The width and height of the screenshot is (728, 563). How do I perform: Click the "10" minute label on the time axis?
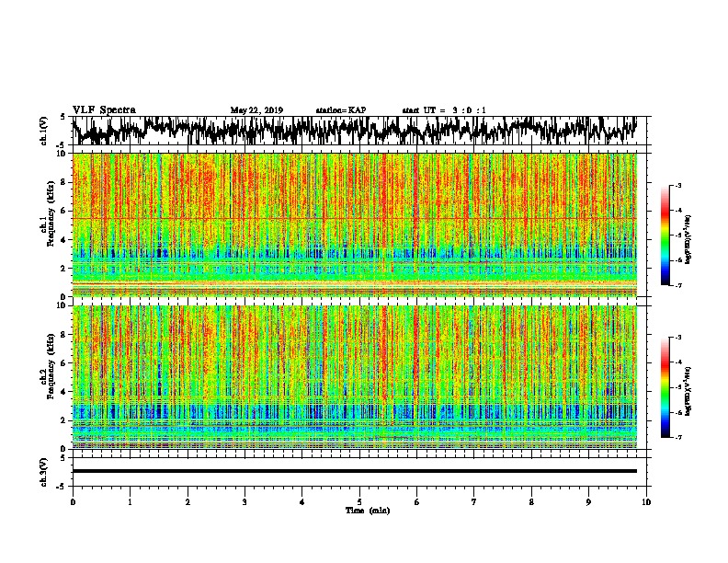pos(646,502)
